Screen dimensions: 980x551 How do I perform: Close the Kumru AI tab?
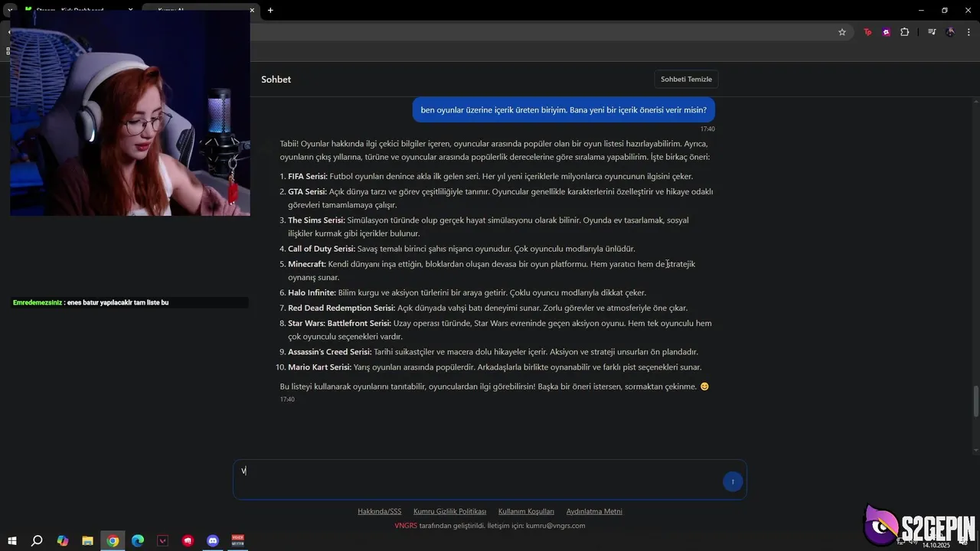point(252,10)
